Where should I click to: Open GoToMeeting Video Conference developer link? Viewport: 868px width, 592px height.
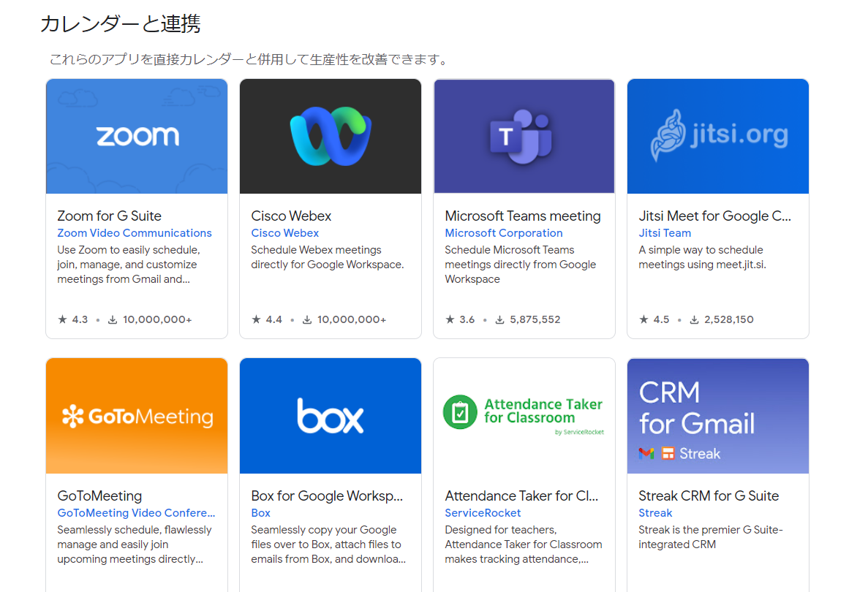136,513
